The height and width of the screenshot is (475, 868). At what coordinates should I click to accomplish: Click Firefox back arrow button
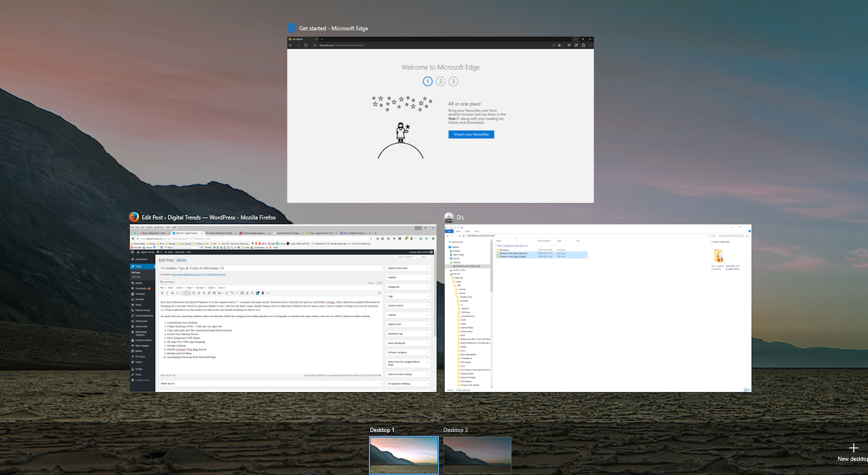133,238
